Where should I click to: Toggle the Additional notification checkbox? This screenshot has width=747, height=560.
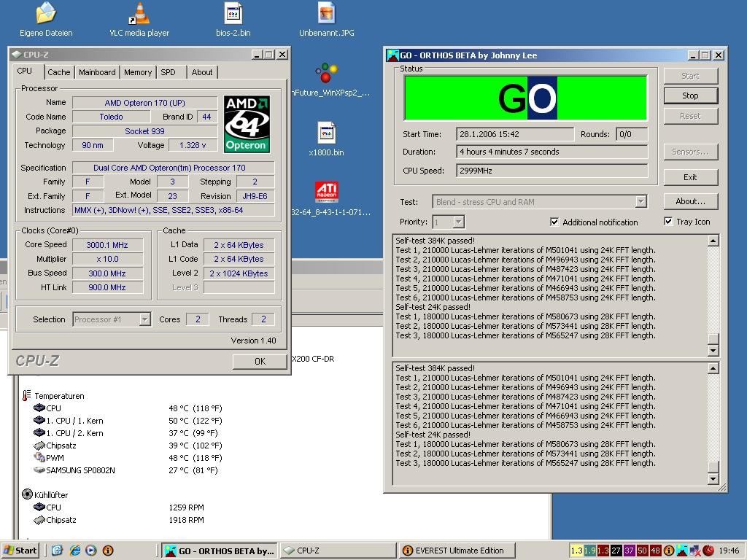554,222
